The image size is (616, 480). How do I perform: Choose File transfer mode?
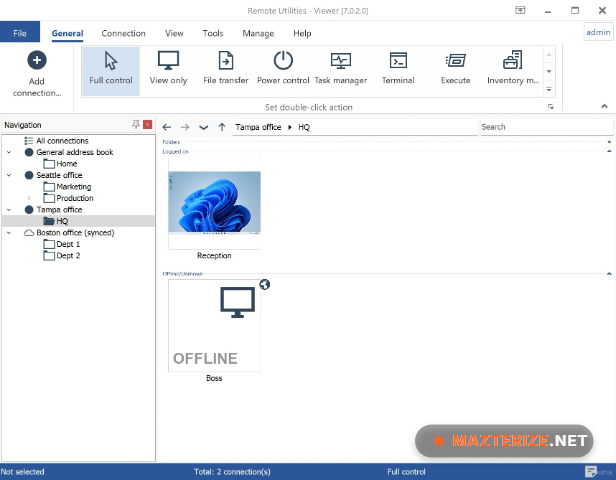(x=226, y=71)
